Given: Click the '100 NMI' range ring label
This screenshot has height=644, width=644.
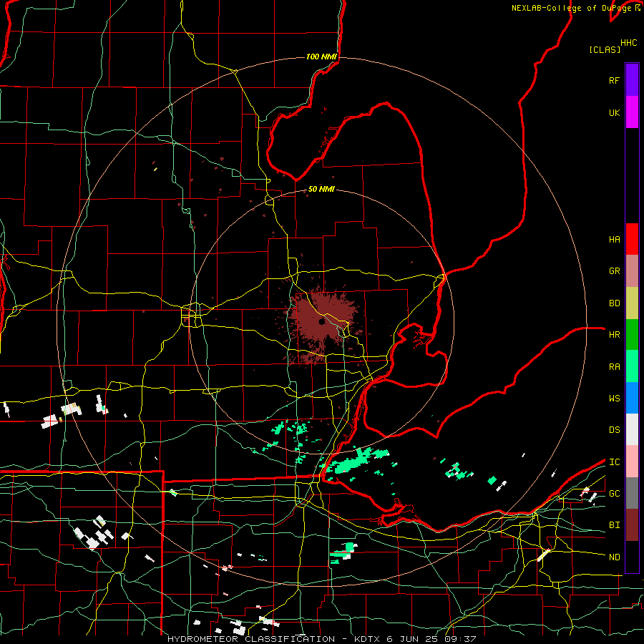Looking at the screenshot, I should click(x=321, y=57).
